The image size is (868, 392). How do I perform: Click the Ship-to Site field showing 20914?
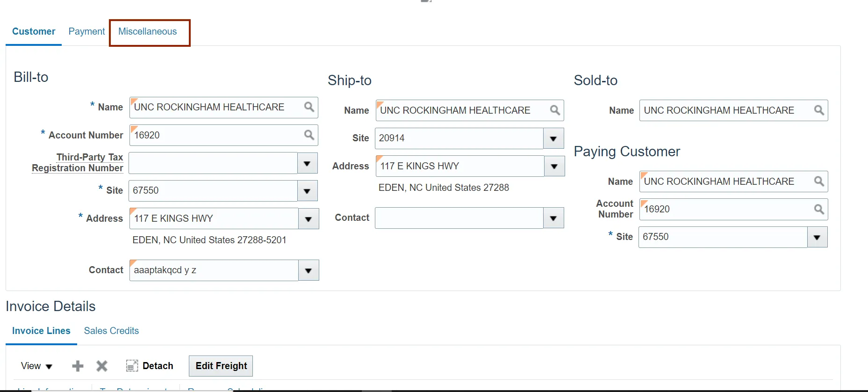click(459, 138)
